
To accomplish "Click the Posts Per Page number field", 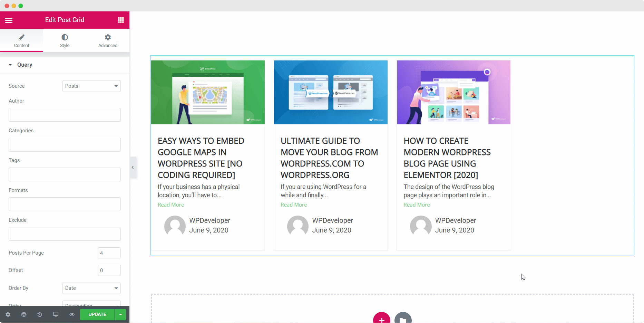I will (x=109, y=253).
